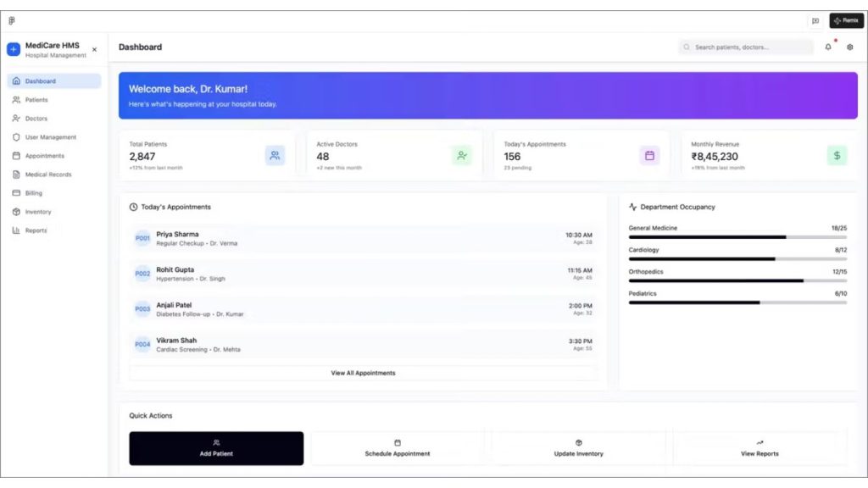Click the MediCare HMS plus logo

14,50
